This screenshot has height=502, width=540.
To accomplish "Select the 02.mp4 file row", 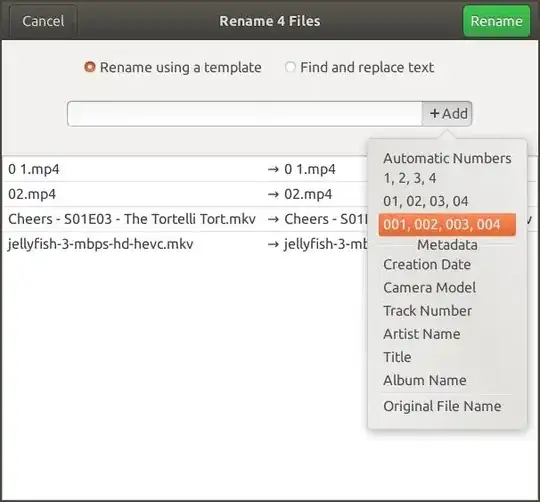I will [185, 194].
